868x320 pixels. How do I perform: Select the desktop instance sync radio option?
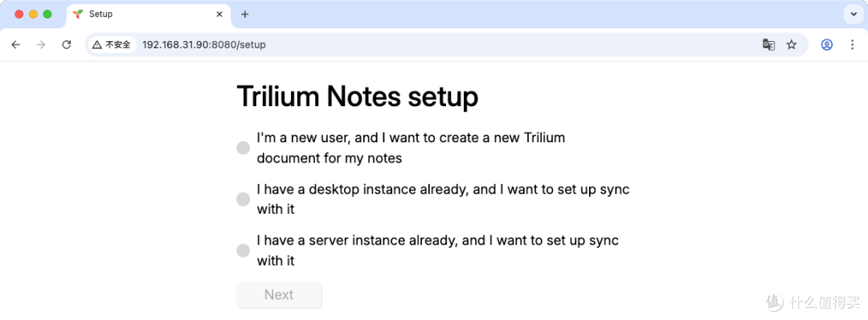pos(243,199)
